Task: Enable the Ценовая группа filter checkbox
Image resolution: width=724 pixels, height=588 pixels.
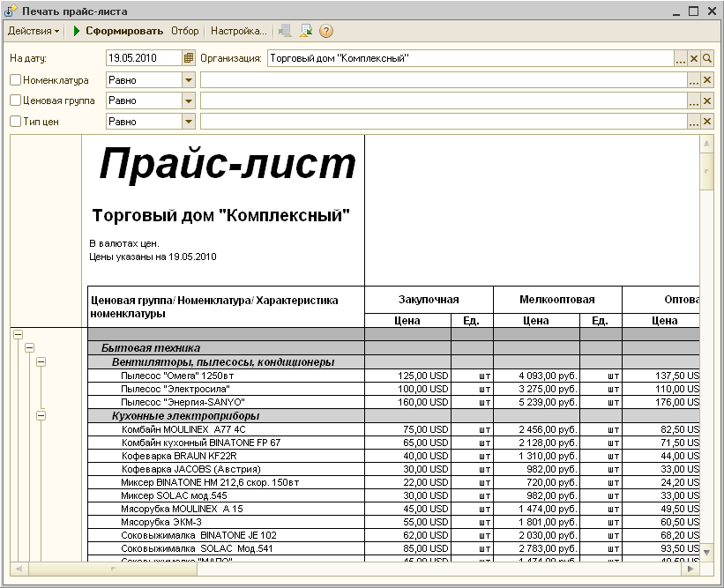Action: coord(15,100)
